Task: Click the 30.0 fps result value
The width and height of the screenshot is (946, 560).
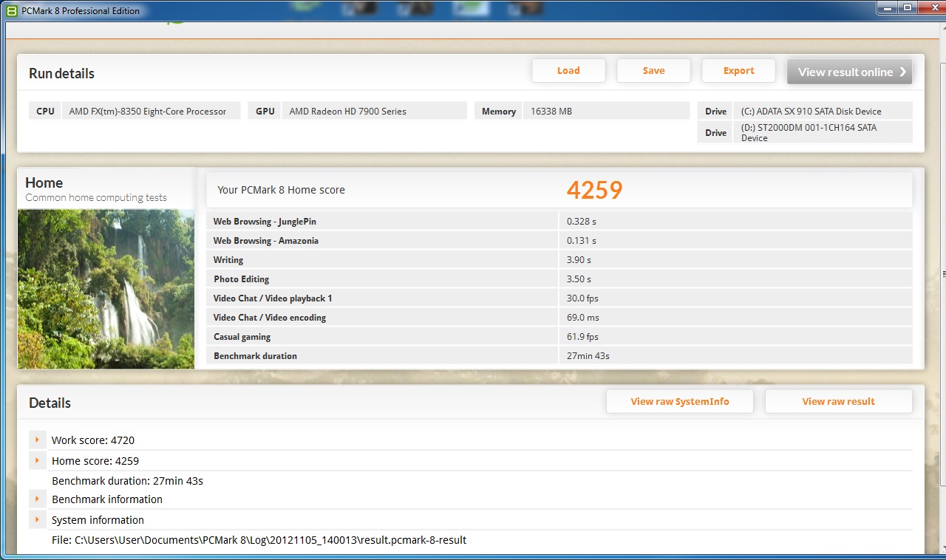Action: click(582, 298)
